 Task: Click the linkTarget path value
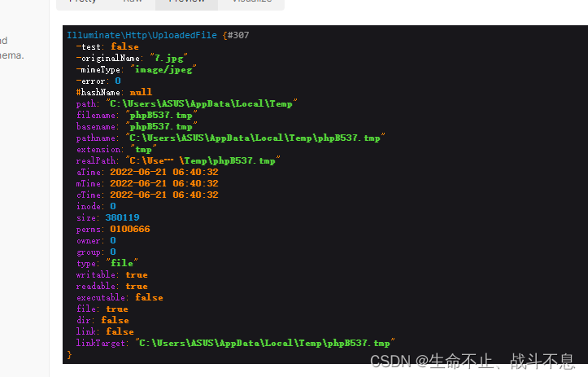[x=265, y=343]
